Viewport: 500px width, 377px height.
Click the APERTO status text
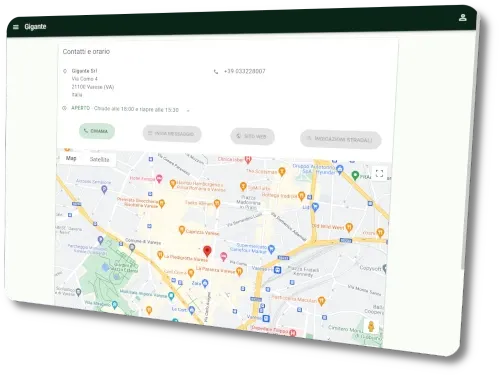pos(81,108)
